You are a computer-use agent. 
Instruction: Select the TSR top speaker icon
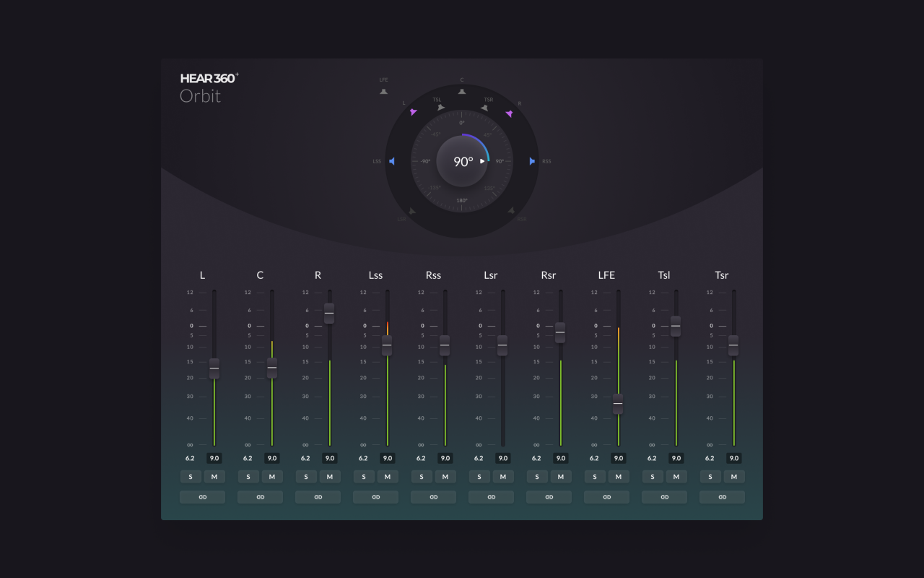[x=484, y=105]
